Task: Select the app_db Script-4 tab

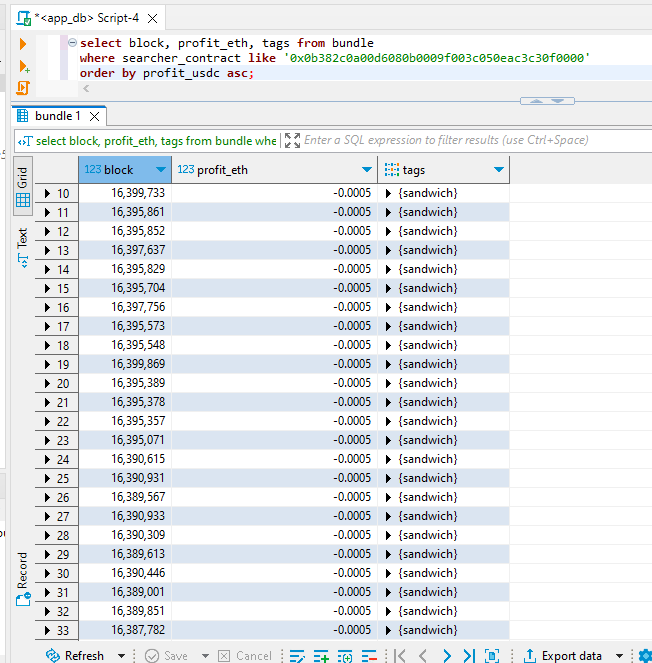Action: [87, 18]
